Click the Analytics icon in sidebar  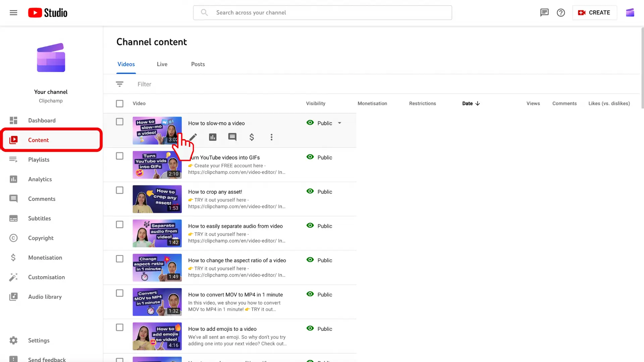pos(13,179)
